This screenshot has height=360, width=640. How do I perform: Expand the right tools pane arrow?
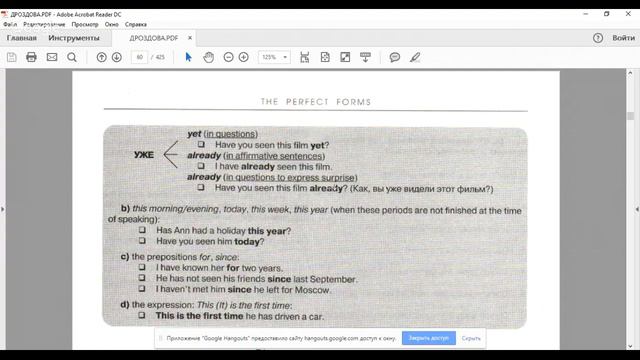tap(637, 209)
